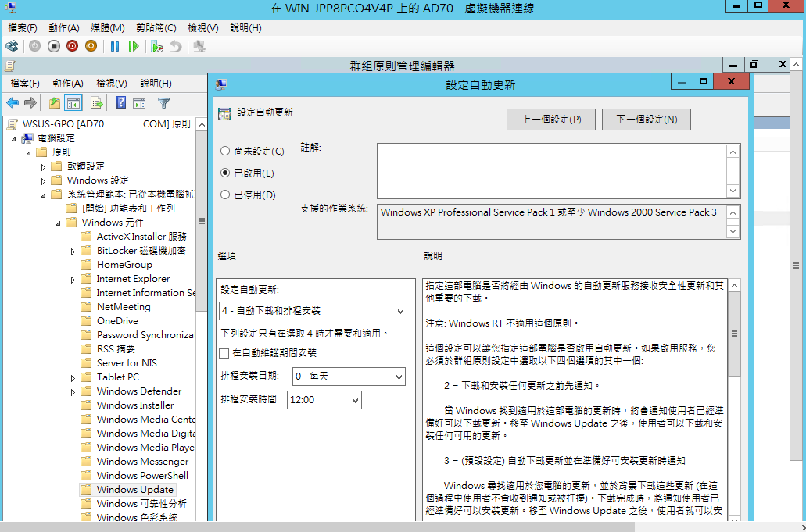The image size is (806, 532).
Task: Select RSS 摘要 in the tree
Action: [116, 349]
